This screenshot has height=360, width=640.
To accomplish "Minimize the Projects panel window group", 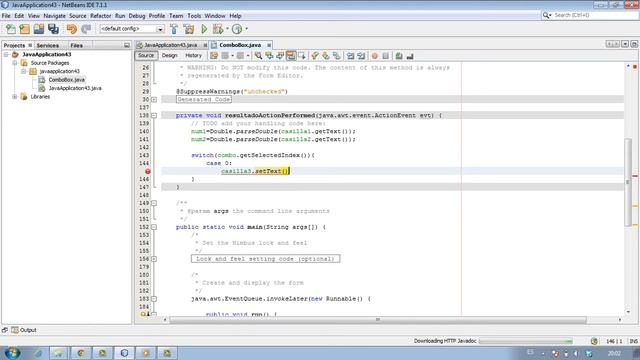I will coord(127,45).
